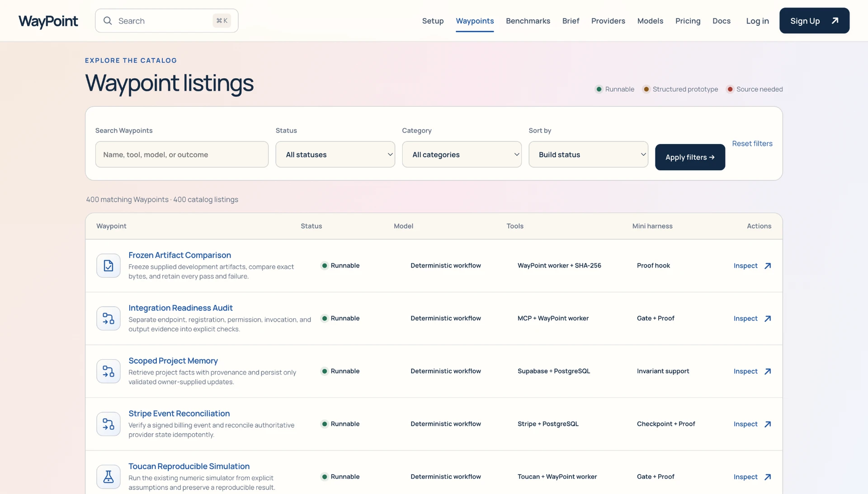Click the Toucan Reproducible Simulation flask icon
Viewport: 868px width, 494px height.
click(x=108, y=477)
